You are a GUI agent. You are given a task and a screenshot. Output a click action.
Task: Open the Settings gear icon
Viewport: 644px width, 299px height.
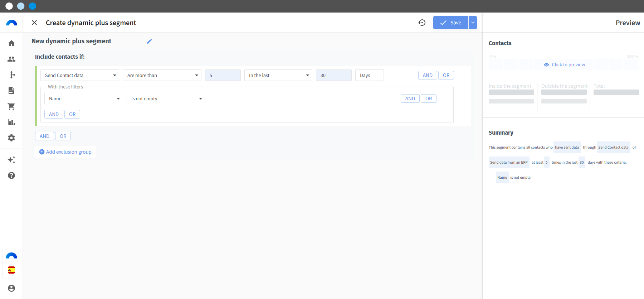11,138
